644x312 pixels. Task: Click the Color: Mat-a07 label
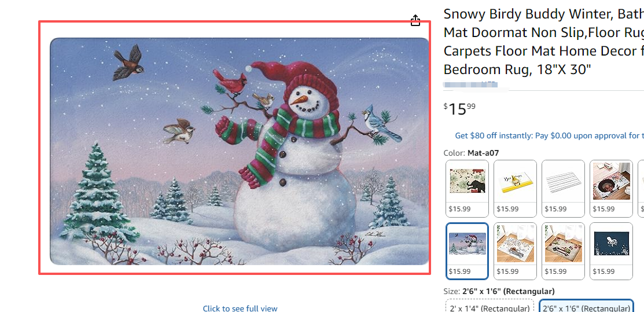tap(471, 153)
